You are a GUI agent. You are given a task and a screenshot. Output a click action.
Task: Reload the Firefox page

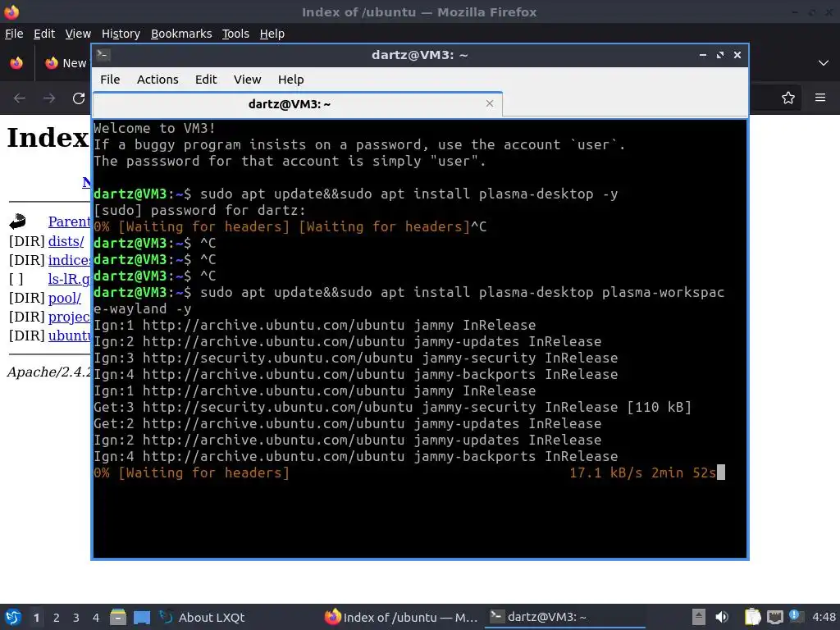pos(79,98)
